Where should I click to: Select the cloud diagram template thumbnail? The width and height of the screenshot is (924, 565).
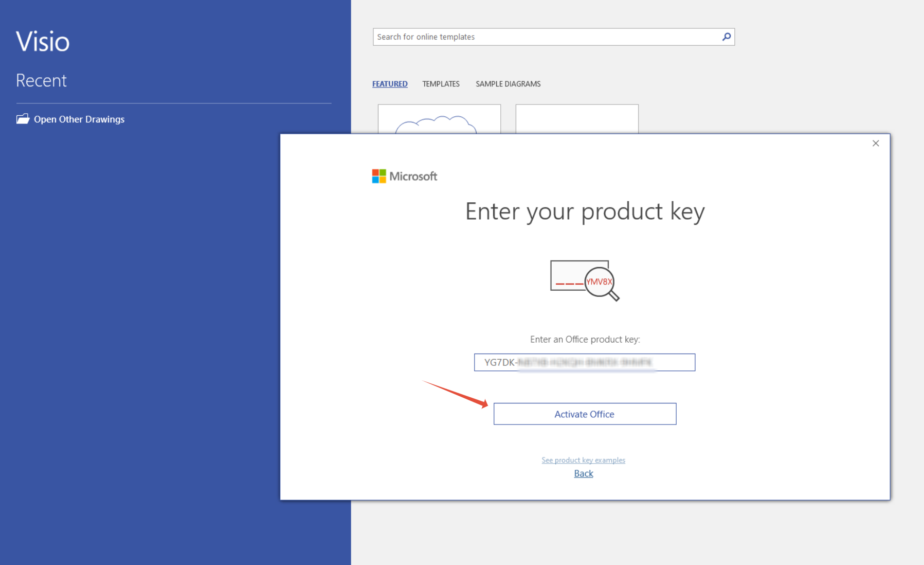pyautogui.click(x=439, y=119)
